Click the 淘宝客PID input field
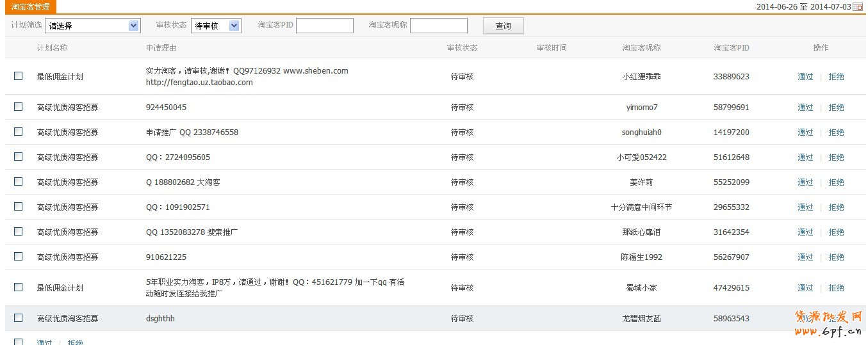This screenshot has width=868, height=345. tap(325, 26)
